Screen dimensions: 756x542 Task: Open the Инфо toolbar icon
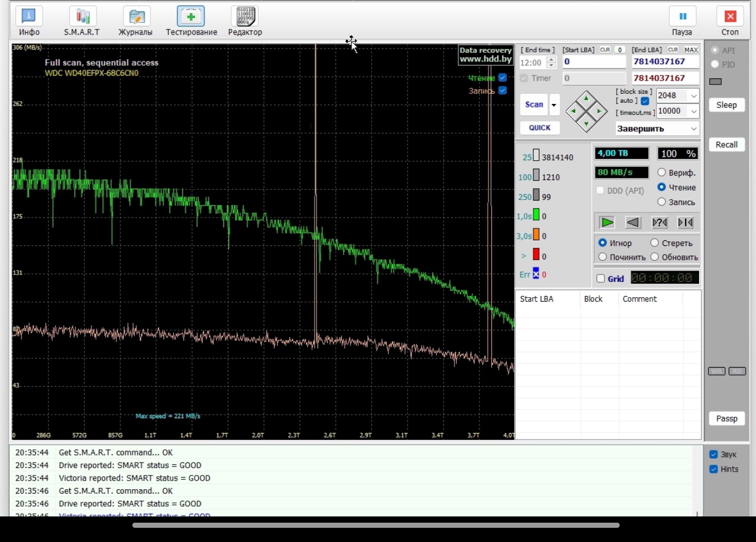(x=28, y=21)
